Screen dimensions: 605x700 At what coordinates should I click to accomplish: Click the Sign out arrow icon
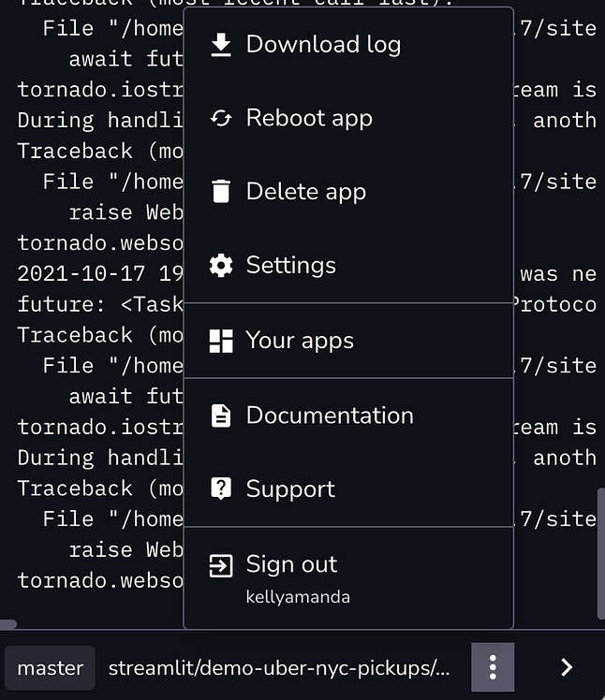(221, 565)
